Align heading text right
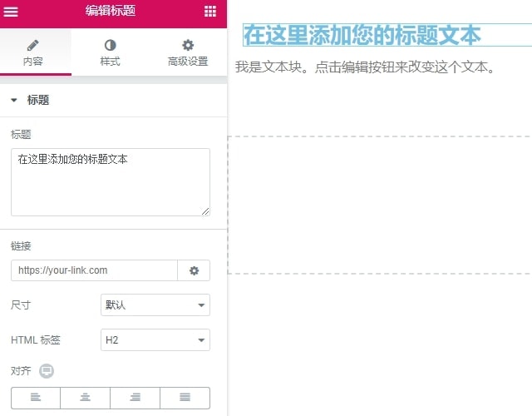 [x=135, y=398]
